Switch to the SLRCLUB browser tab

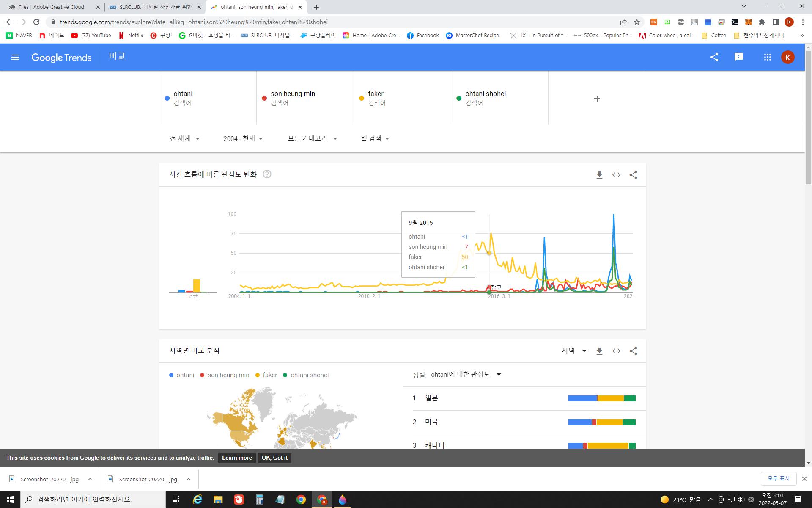(155, 7)
